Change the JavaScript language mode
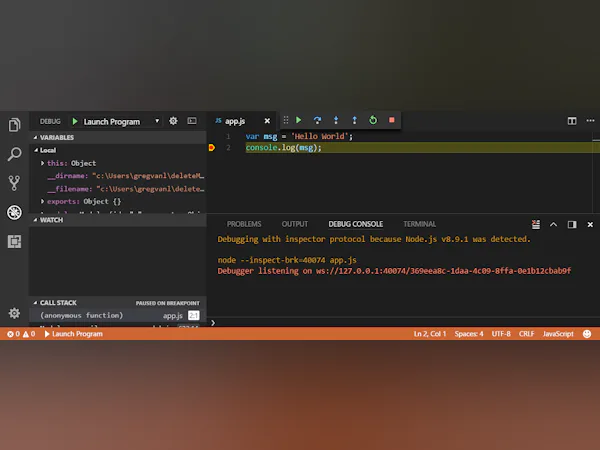The height and width of the screenshot is (450, 600). pyautogui.click(x=558, y=334)
